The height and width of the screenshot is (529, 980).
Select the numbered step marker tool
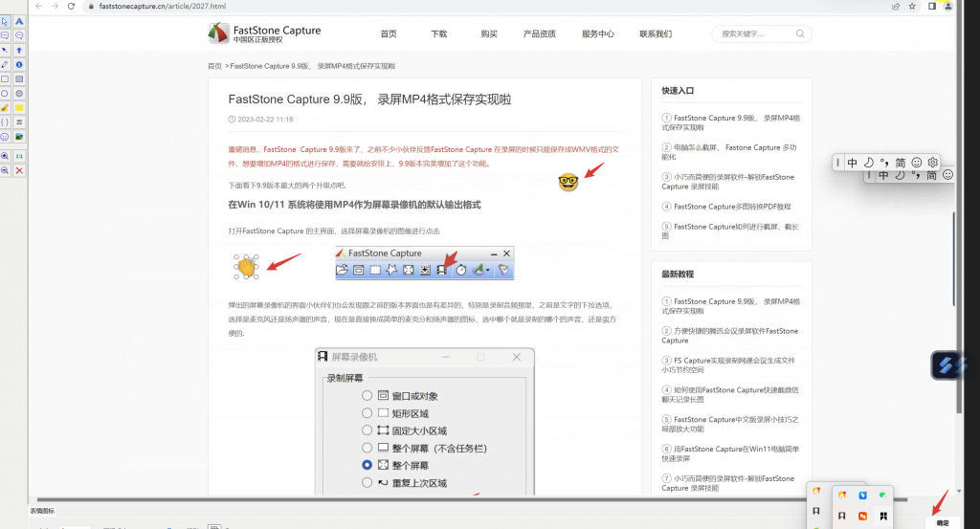coord(19,64)
